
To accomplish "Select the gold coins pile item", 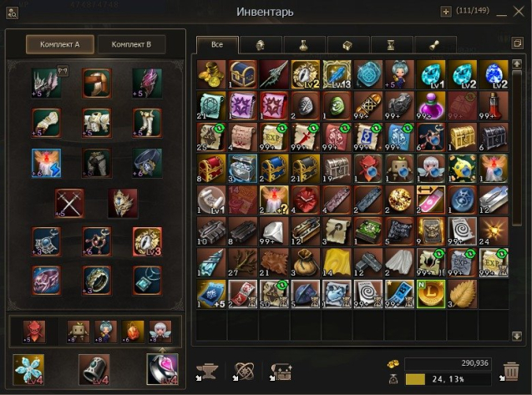I will click(x=211, y=74).
